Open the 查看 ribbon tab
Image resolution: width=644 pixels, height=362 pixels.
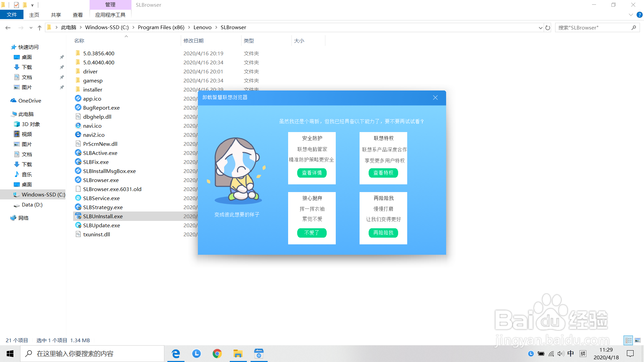pos(77,15)
